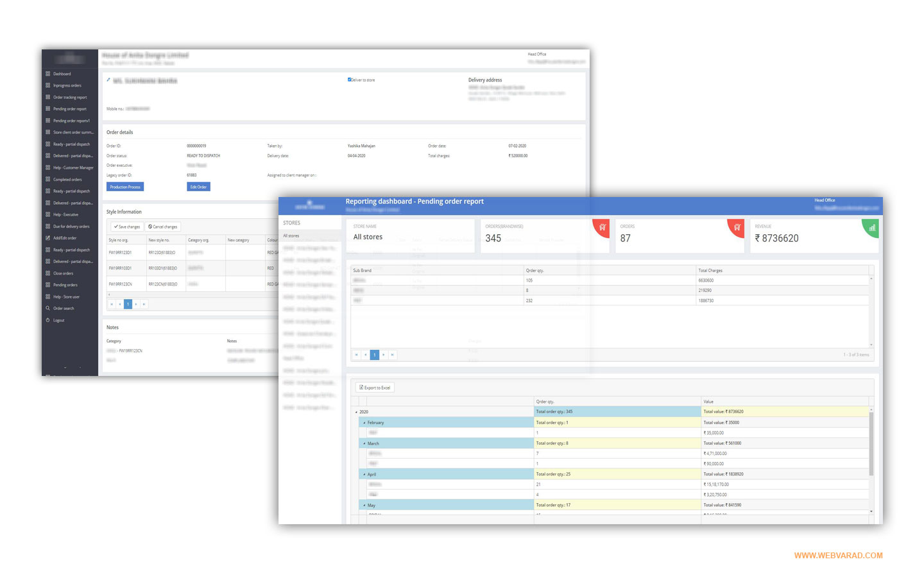Click the Logout power icon
This screenshot has width=924, height=582.
point(48,320)
